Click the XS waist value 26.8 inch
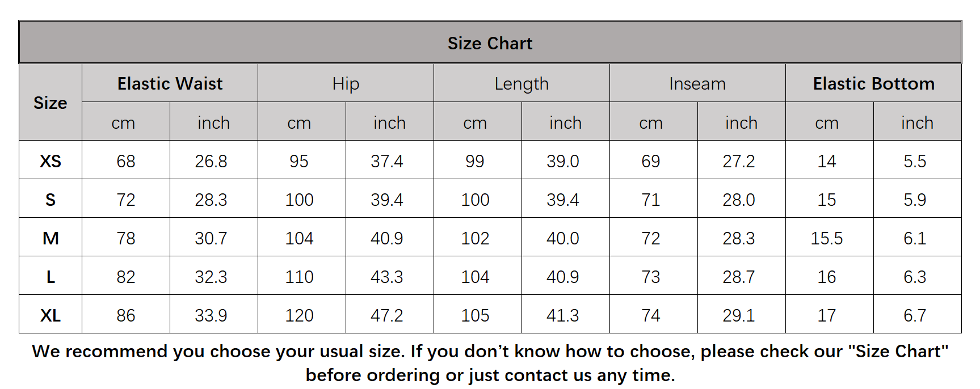Screen dimensions: 980x389 click(211, 161)
